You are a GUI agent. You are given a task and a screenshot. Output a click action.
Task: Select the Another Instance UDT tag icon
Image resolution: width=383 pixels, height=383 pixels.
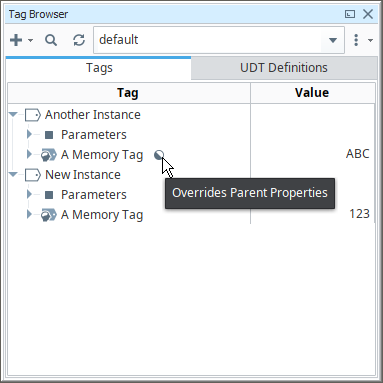[33, 115]
